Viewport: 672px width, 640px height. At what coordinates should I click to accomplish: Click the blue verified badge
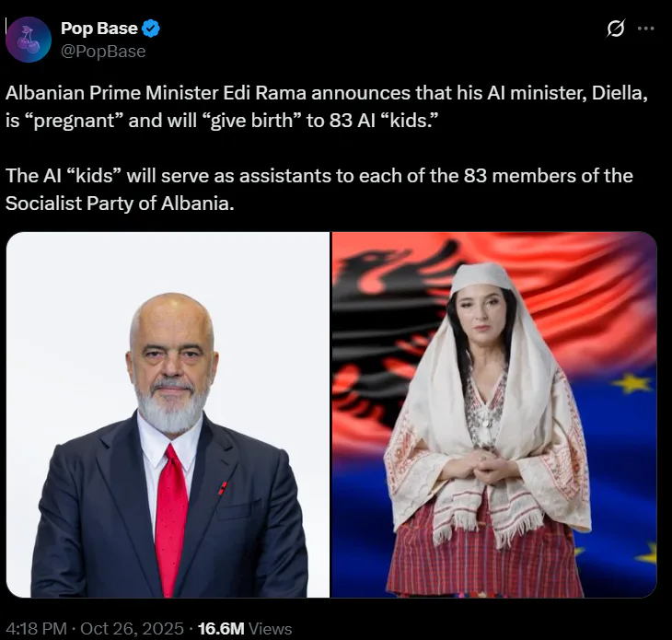pyautogui.click(x=151, y=29)
